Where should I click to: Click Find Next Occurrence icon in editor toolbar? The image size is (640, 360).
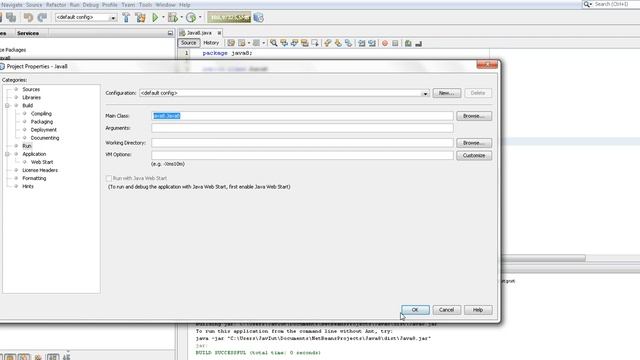tap(294, 43)
